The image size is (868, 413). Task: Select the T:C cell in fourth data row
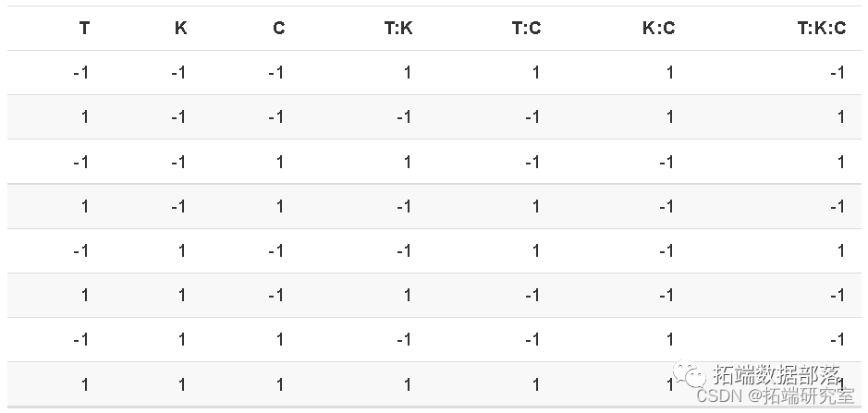tap(535, 206)
